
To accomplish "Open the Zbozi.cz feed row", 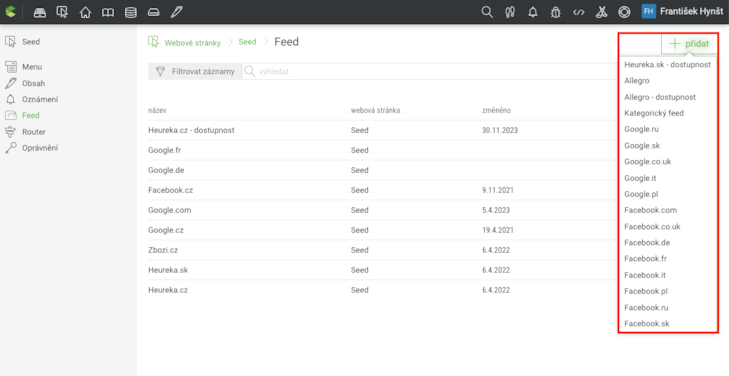I will (383, 250).
